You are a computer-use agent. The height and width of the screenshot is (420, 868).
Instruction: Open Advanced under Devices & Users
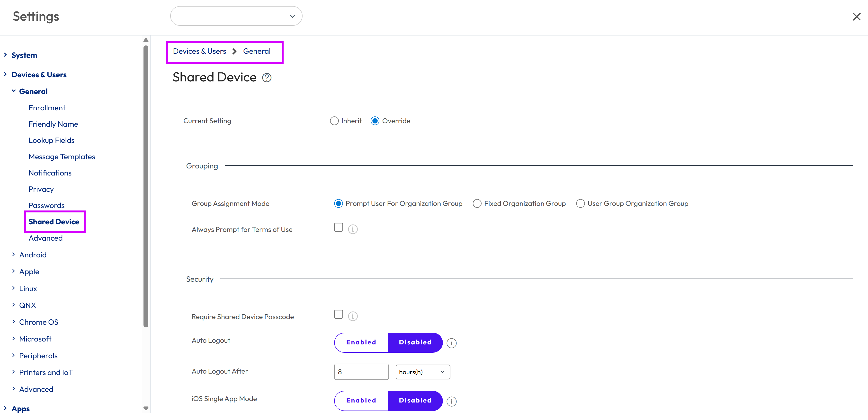[x=36, y=389]
